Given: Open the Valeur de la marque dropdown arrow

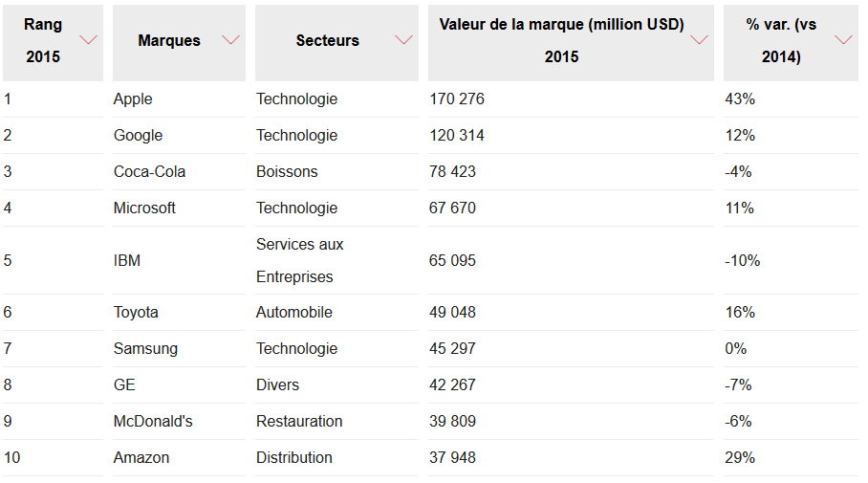Looking at the screenshot, I should point(699,40).
